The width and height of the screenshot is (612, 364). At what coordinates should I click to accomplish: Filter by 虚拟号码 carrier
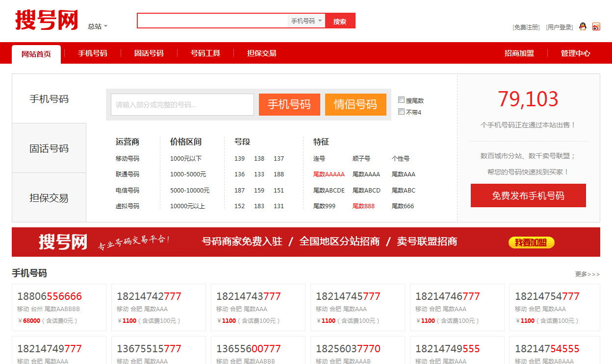pyautogui.click(x=127, y=206)
